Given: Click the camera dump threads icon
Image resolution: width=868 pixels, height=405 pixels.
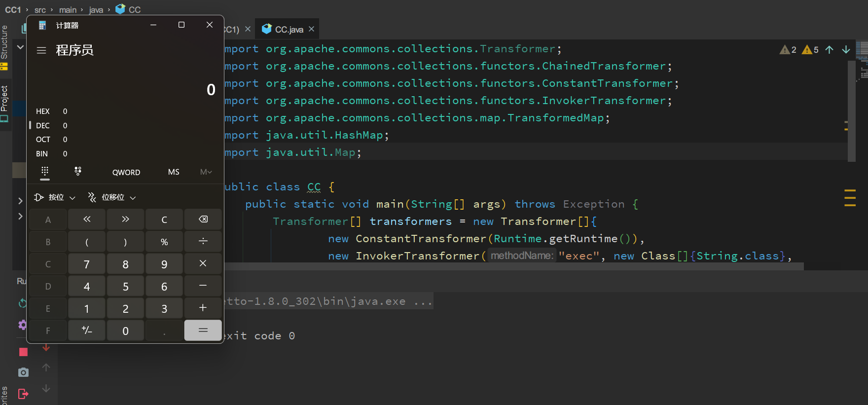Looking at the screenshot, I should 23,372.
